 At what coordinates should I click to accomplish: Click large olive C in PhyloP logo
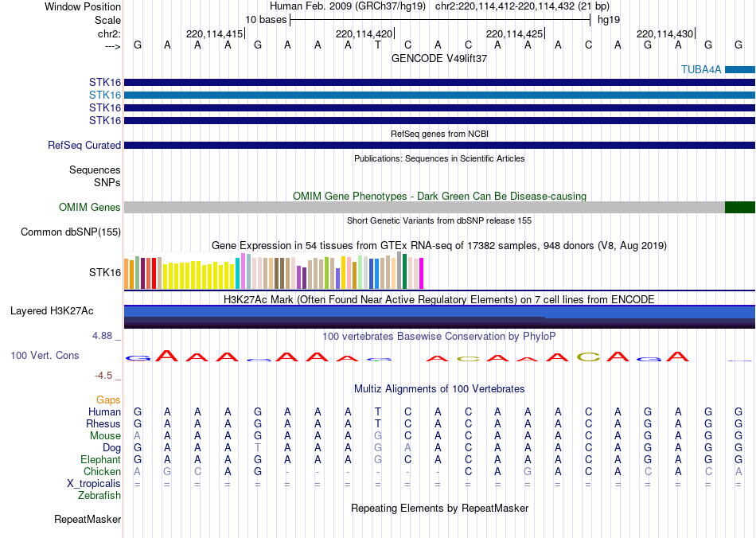tap(589, 357)
